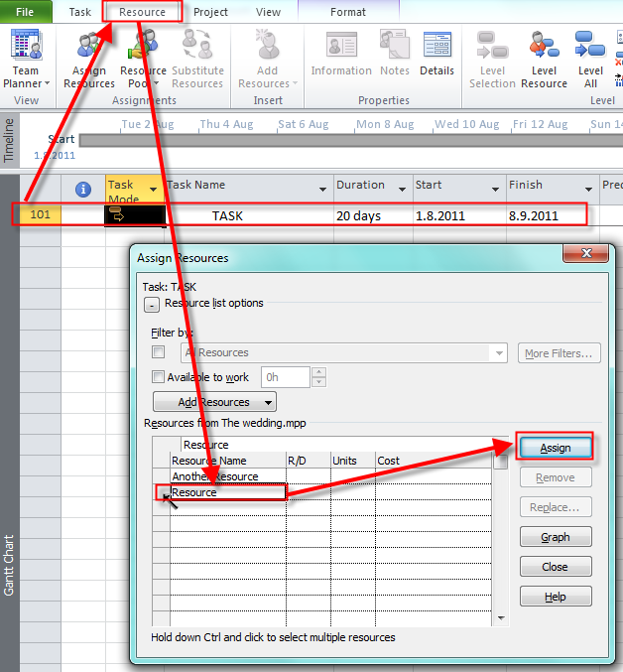
Task: Collapse the Resource list options
Action: [152, 304]
